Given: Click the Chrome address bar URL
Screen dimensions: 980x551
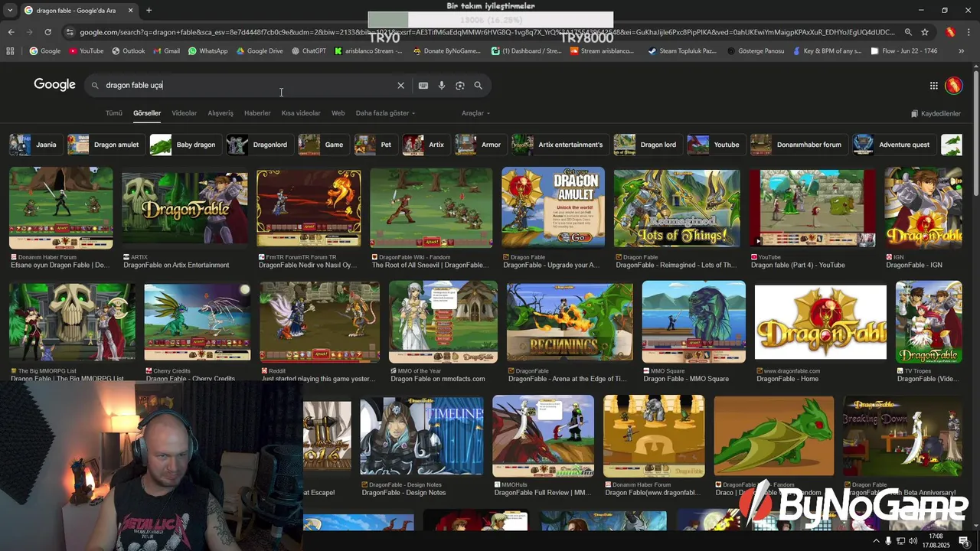Looking at the screenshot, I should coord(486,32).
